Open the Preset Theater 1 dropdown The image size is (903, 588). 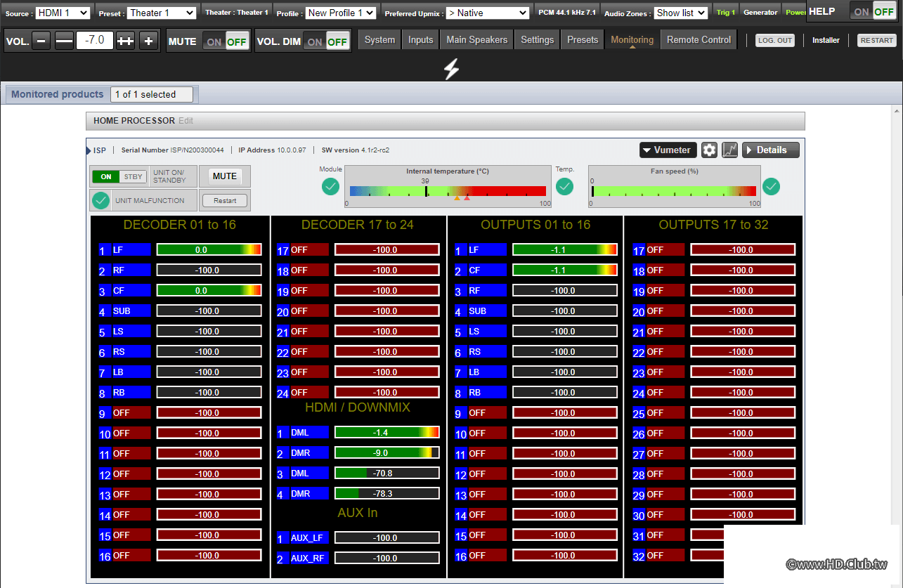coord(162,13)
